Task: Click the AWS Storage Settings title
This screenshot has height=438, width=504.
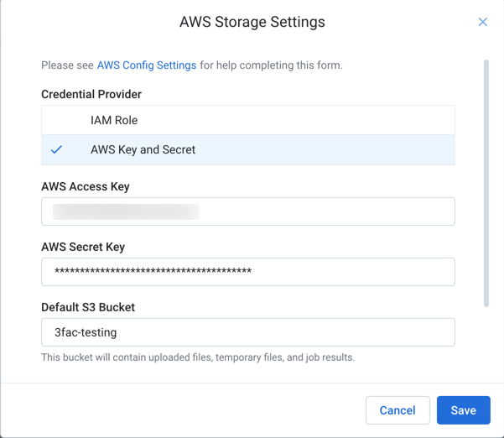Action: tap(252, 22)
